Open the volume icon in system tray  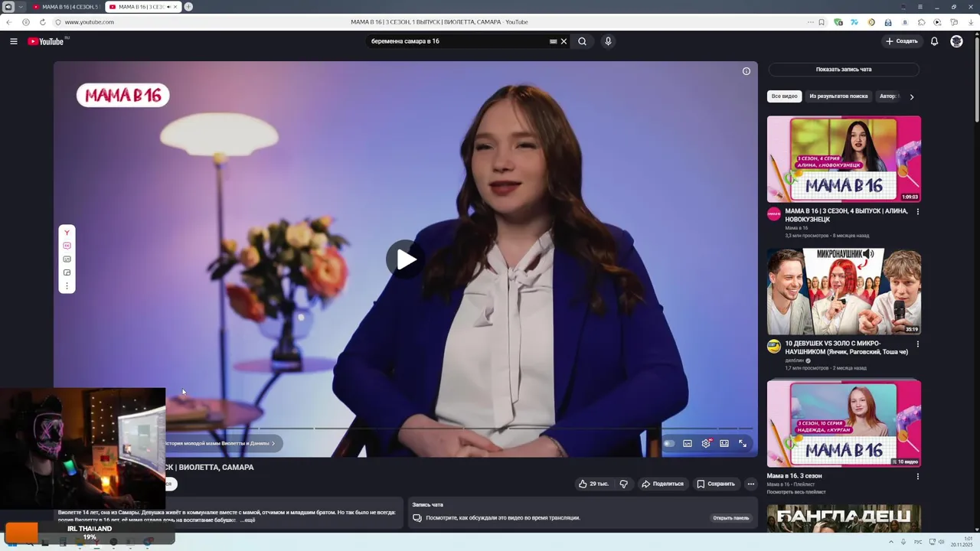(x=941, y=542)
